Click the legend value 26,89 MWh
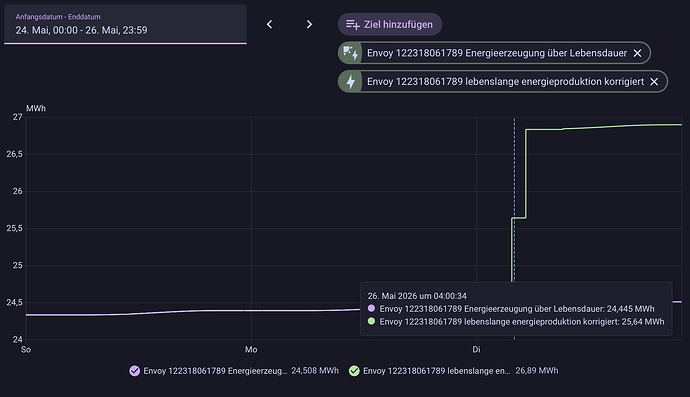This screenshot has width=690, height=397. pyautogui.click(x=537, y=371)
